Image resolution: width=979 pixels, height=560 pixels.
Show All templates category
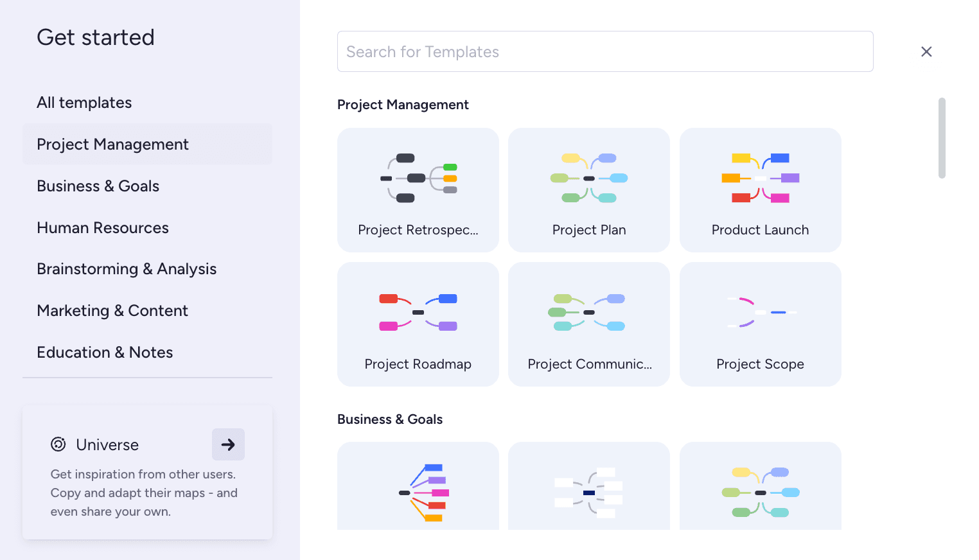click(x=84, y=103)
